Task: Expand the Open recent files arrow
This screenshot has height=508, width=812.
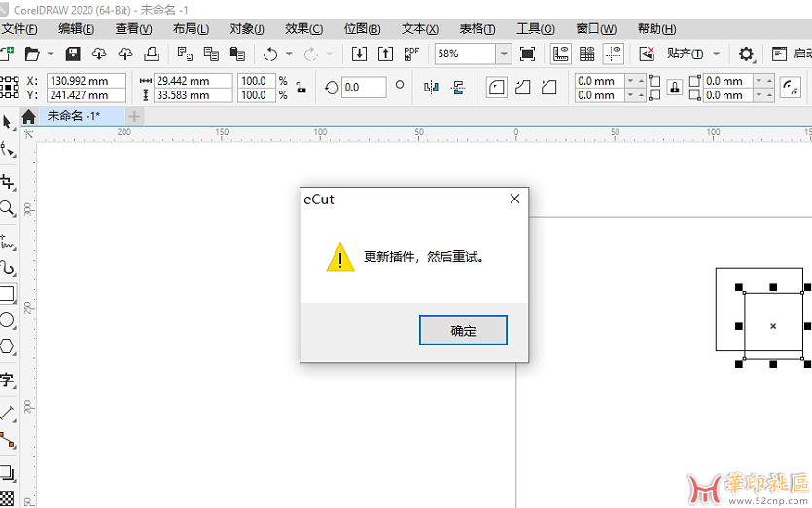Action: click(x=51, y=54)
